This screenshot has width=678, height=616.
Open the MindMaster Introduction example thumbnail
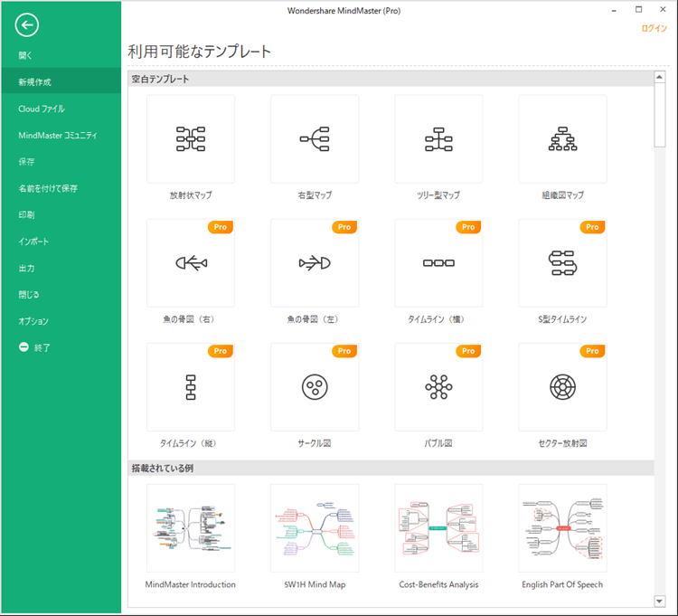tap(191, 527)
